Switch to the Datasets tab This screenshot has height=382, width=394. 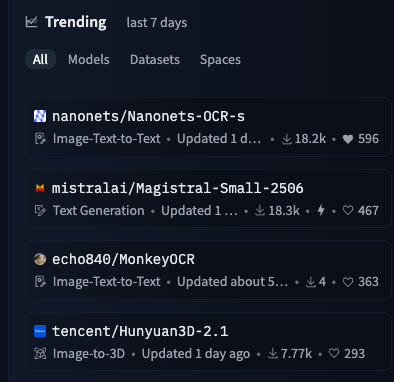[155, 59]
